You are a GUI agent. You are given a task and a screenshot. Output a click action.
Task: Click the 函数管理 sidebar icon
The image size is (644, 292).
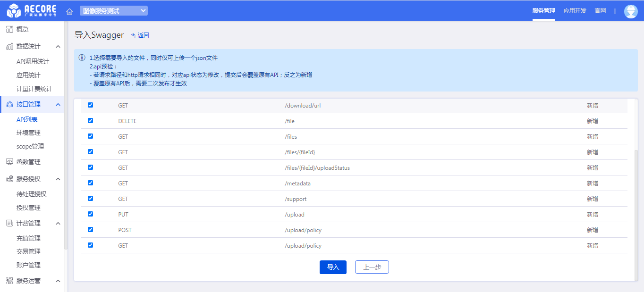(9, 162)
